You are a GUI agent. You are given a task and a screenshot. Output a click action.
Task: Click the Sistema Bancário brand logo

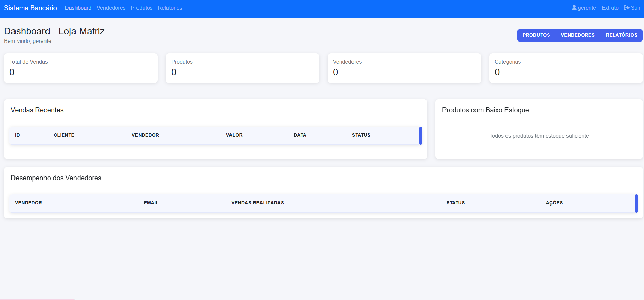(x=30, y=8)
